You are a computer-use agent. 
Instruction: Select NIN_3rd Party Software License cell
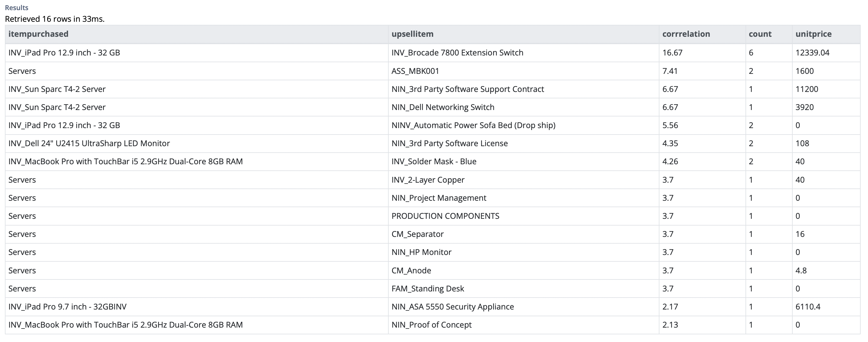523,143
